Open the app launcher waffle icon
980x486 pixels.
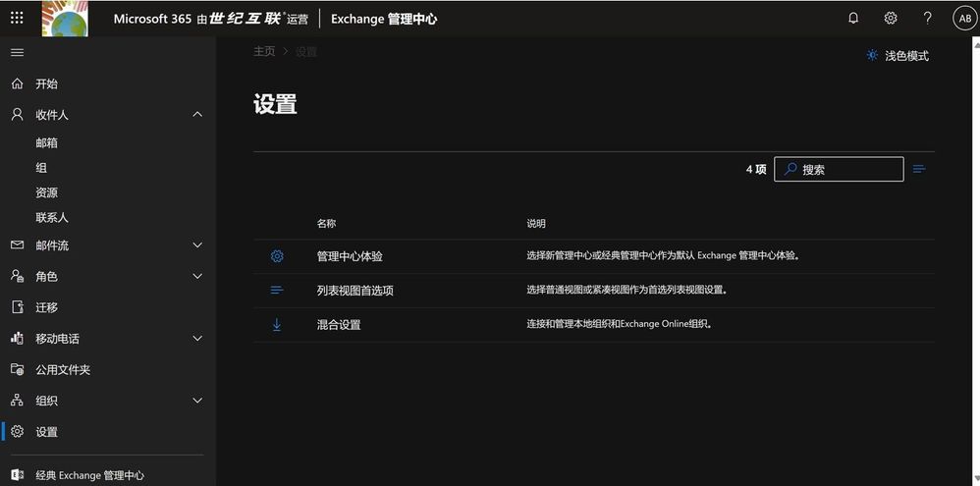[x=17, y=18]
